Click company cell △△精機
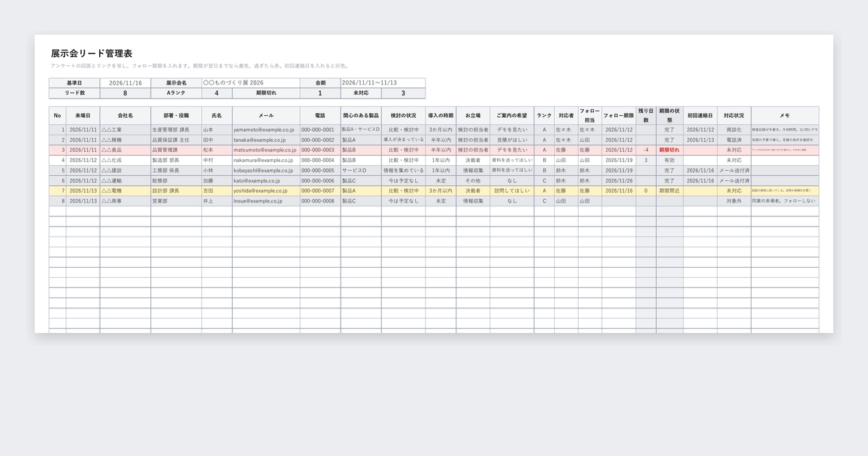The width and height of the screenshot is (868, 456). click(x=125, y=140)
